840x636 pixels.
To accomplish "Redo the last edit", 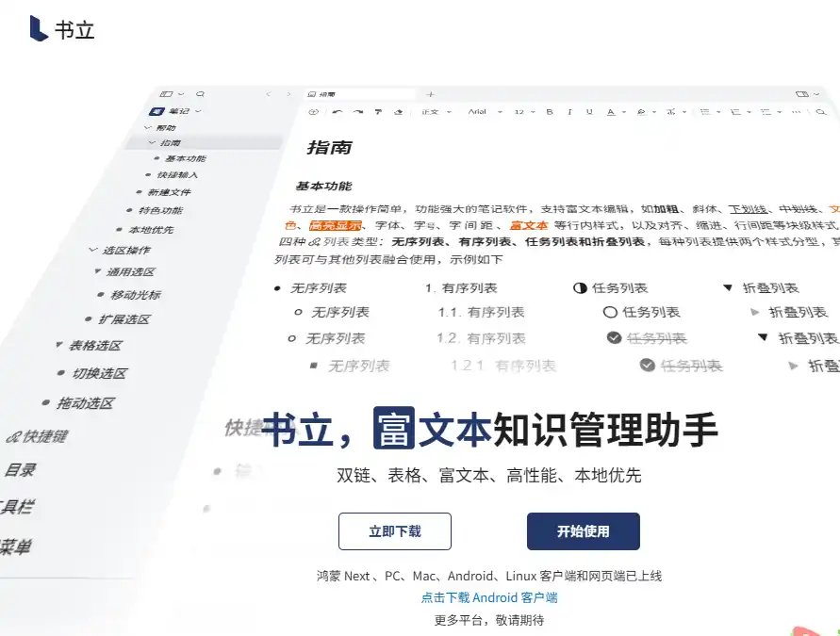I will (x=358, y=112).
